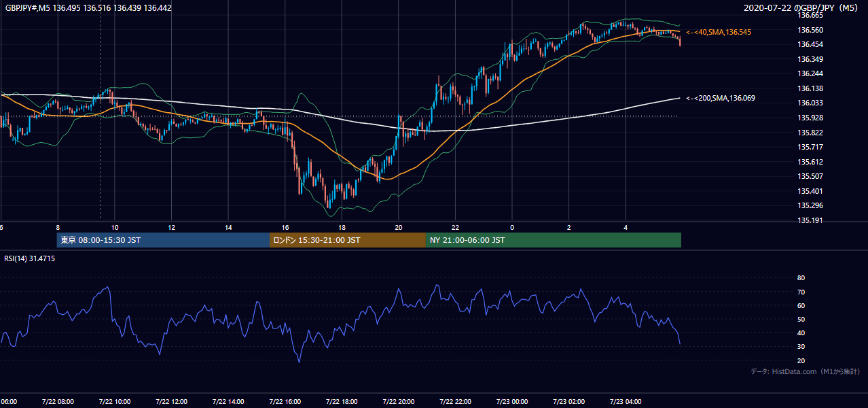This screenshot has height=408, width=868.
Task: Click the '7/22 22:00' time axis label
Action: (455, 401)
